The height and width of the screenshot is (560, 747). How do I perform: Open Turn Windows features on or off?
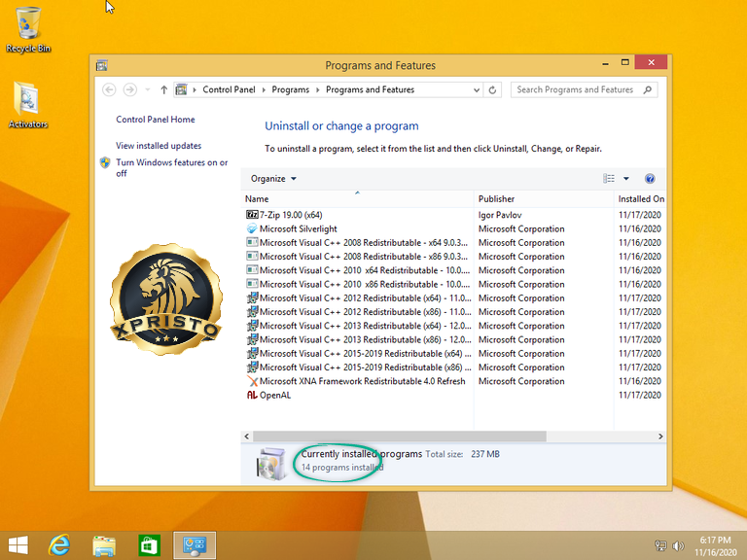click(x=171, y=167)
